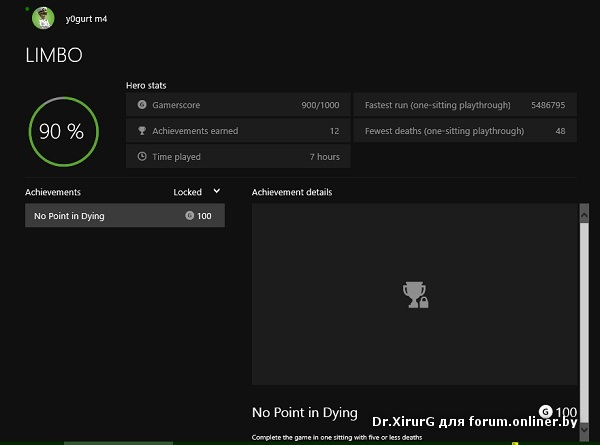The image size is (600, 445).
Task: Click the 90 % completion progress circle
Action: [64, 132]
